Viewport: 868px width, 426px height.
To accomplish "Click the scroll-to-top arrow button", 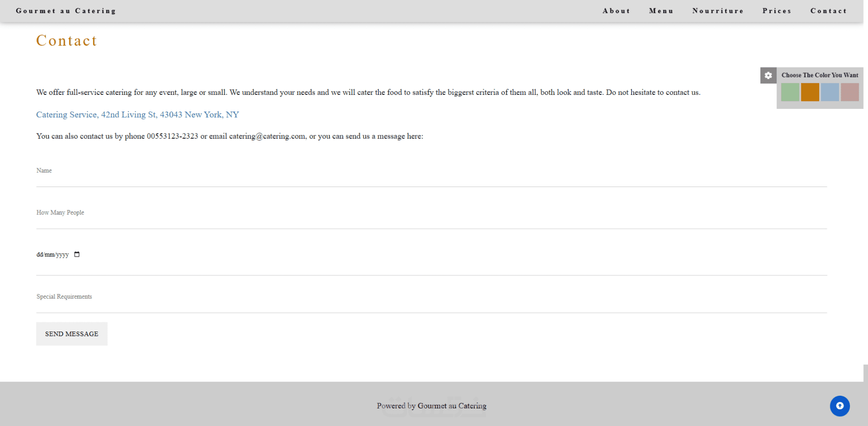I will 839,406.
